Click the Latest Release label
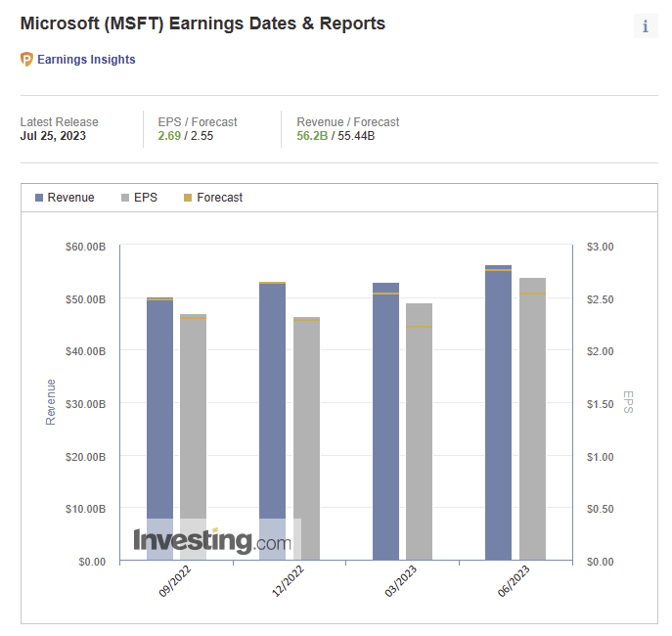 point(59,122)
